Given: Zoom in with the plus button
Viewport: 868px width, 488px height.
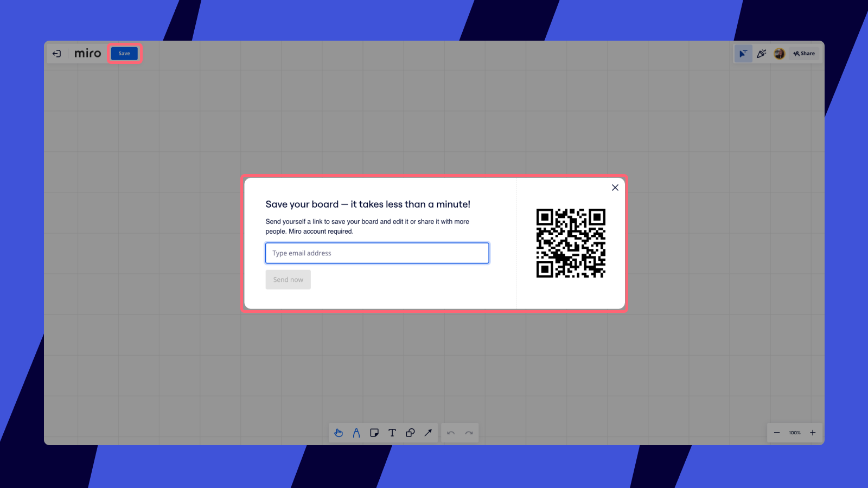Looking at the screenshot, I should [x=813, y=433].
